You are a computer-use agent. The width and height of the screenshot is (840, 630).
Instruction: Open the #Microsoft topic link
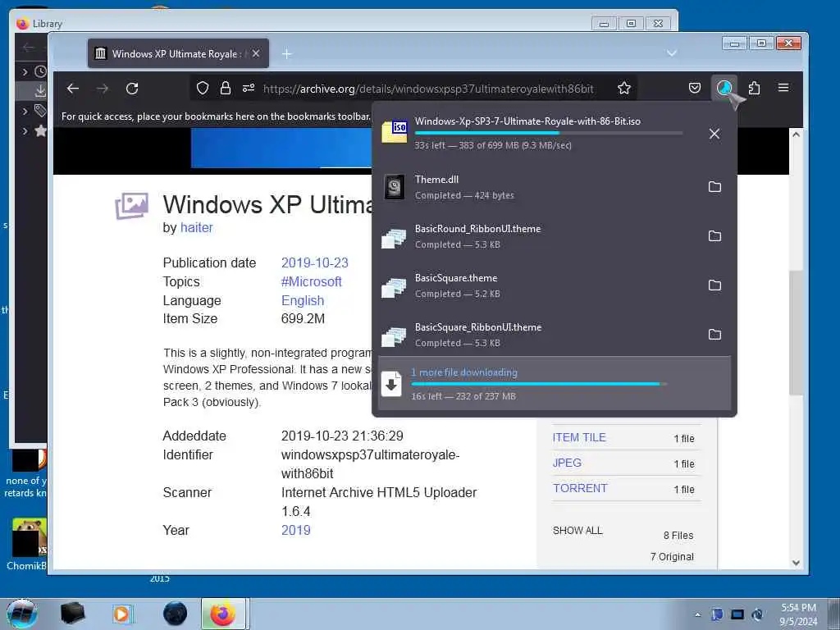(x=311, y=282)
